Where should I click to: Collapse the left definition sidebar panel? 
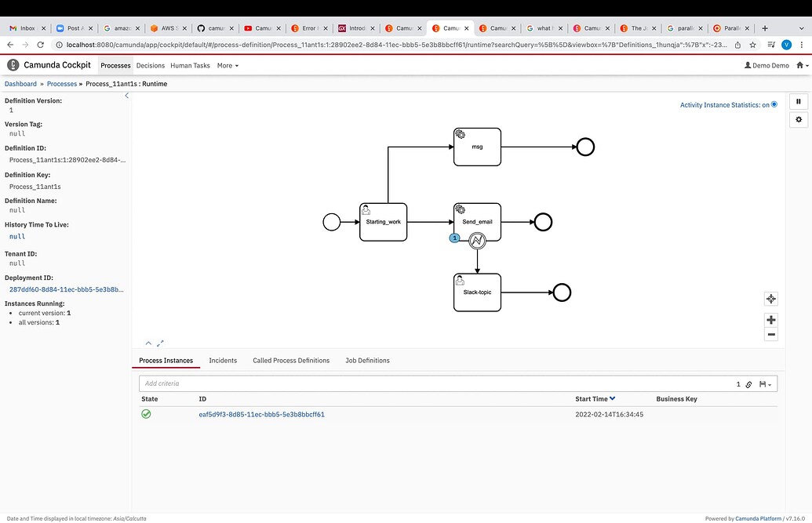126,95
